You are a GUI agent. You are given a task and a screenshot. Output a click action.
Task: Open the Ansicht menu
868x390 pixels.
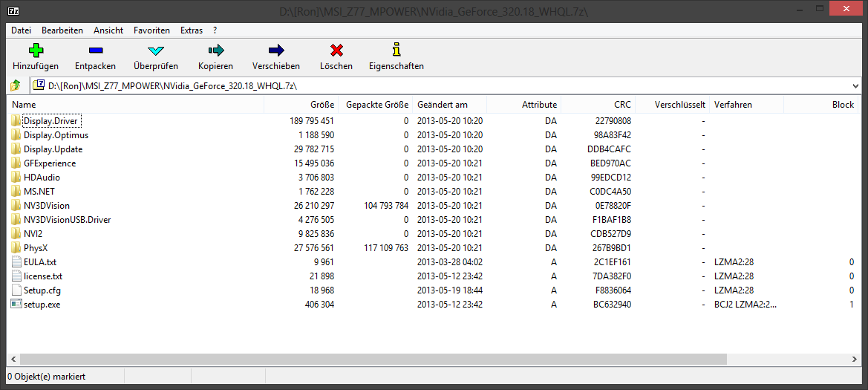[x=108, y=30]
